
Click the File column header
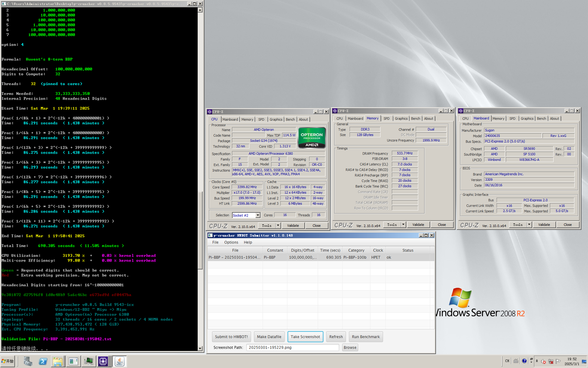pyautogui.click(x=235, y=250)
